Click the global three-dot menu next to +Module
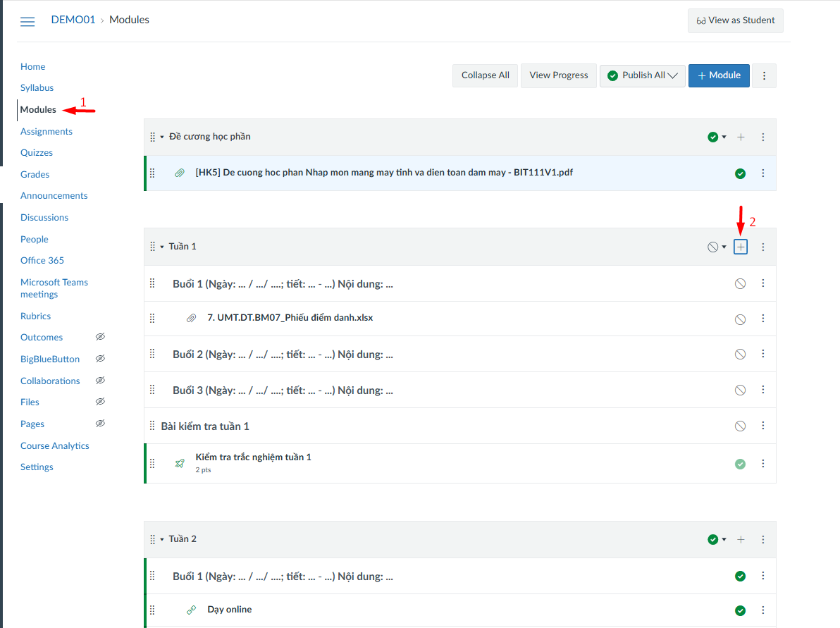840x628 pixels. 764,75
